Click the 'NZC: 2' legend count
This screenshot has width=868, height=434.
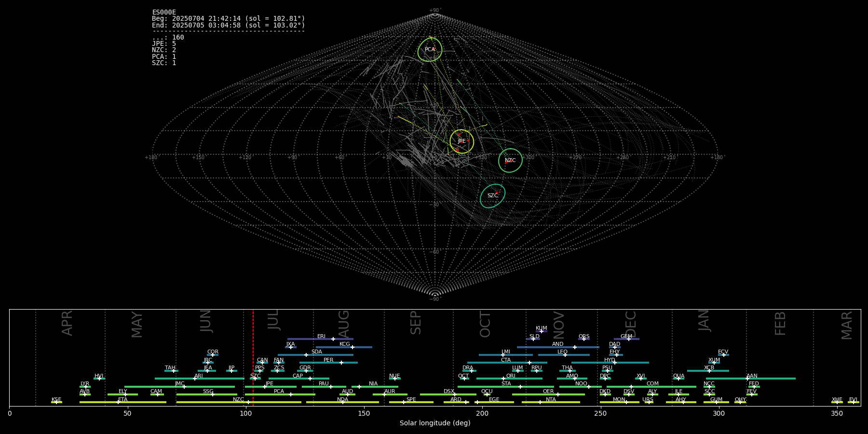pyautogui.click(x=164, y=50)
